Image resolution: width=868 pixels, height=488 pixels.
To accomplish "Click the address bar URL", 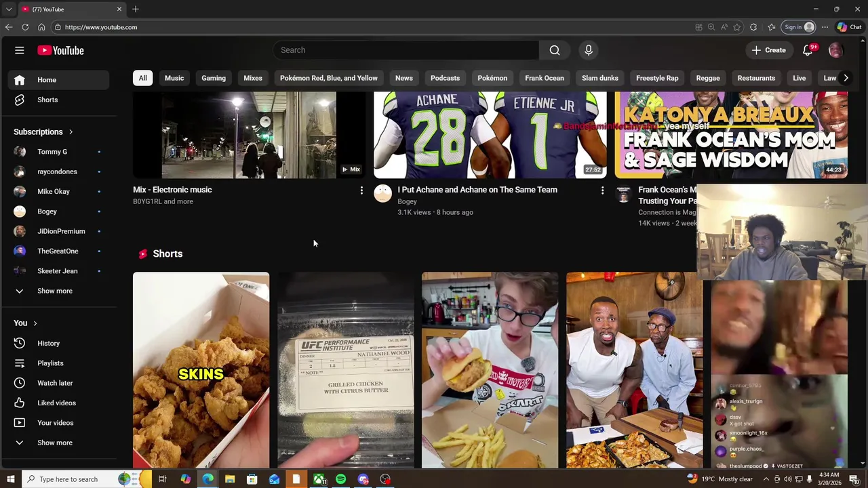I will (101, 27).
